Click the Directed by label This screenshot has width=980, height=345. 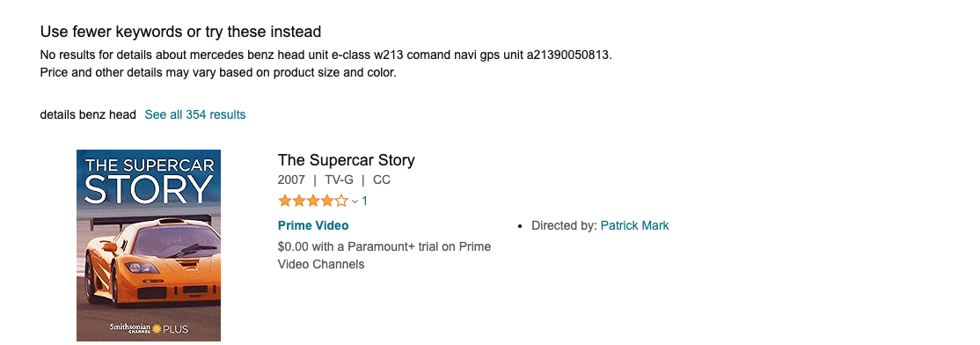click(565, 225)
